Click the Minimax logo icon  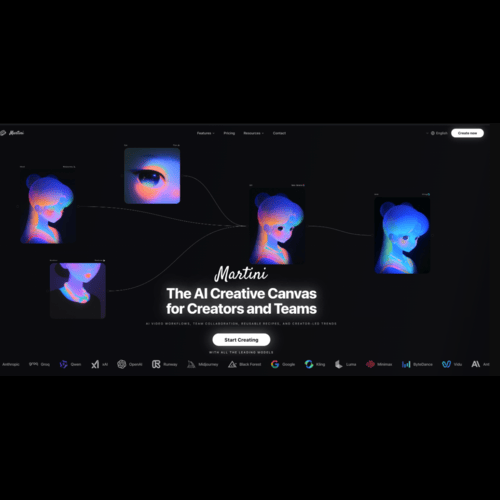click(x=370, y=364)
